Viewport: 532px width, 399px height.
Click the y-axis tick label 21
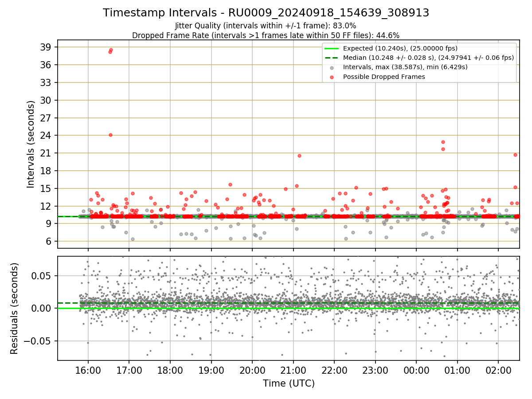pos(45,153)
